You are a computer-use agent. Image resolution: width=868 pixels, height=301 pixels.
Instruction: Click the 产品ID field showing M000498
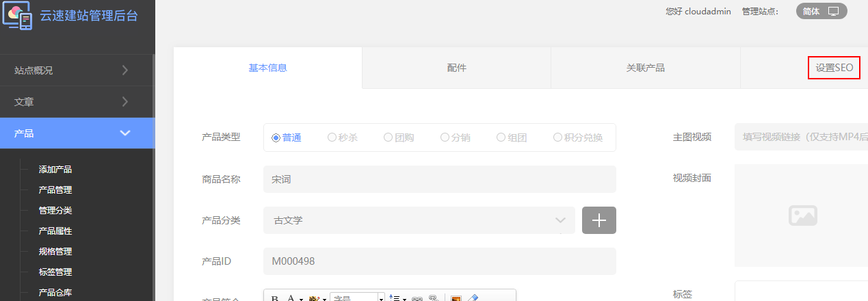click(440, 261)
